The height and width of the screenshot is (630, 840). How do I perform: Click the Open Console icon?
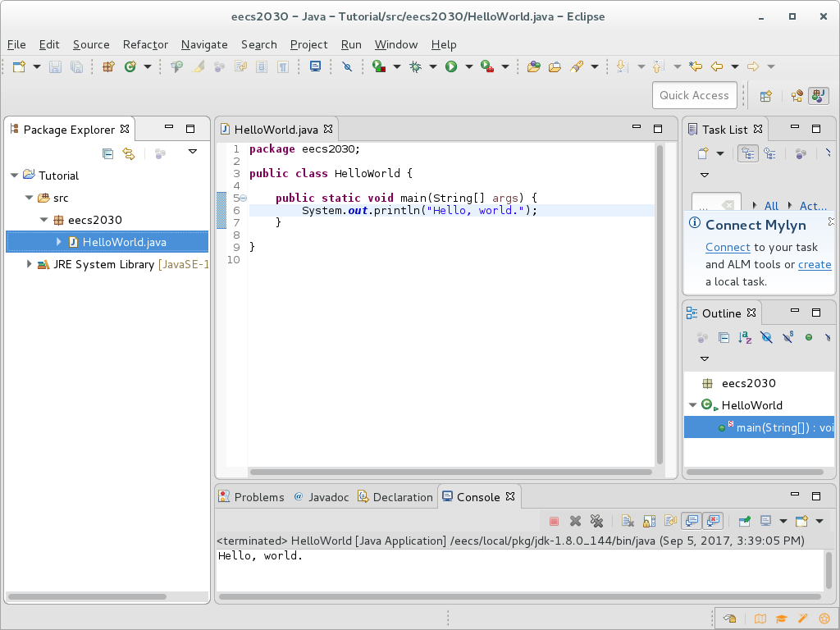pos(801,521)
